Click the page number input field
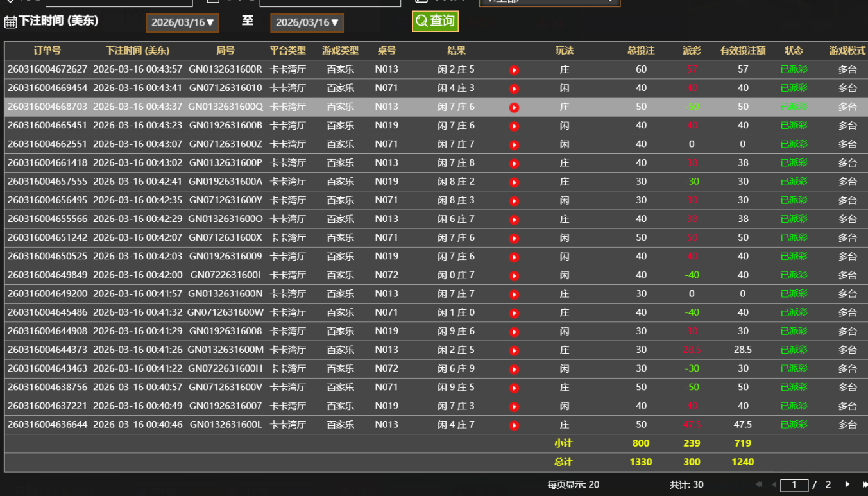Viewport: 868px width, 496px height. pyautogui.click(x=794, y=485)
